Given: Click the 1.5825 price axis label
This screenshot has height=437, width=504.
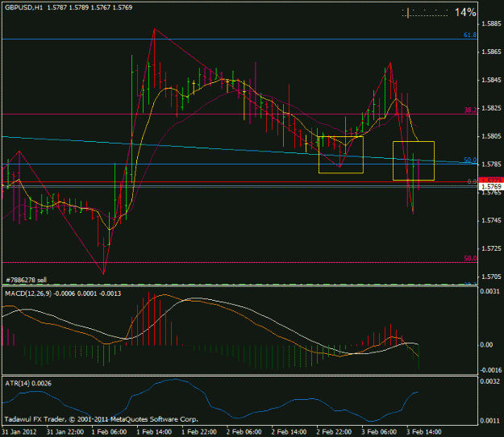Looking at the screenshot, I should [x=491, y=108].
